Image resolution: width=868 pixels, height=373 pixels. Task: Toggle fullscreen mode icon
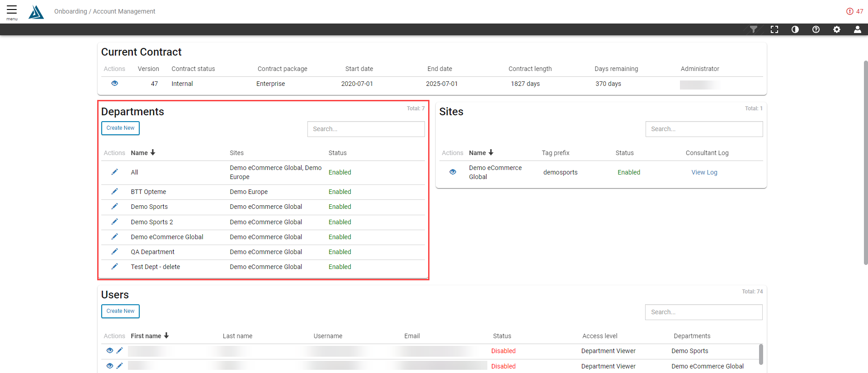(x=774, y=29)
